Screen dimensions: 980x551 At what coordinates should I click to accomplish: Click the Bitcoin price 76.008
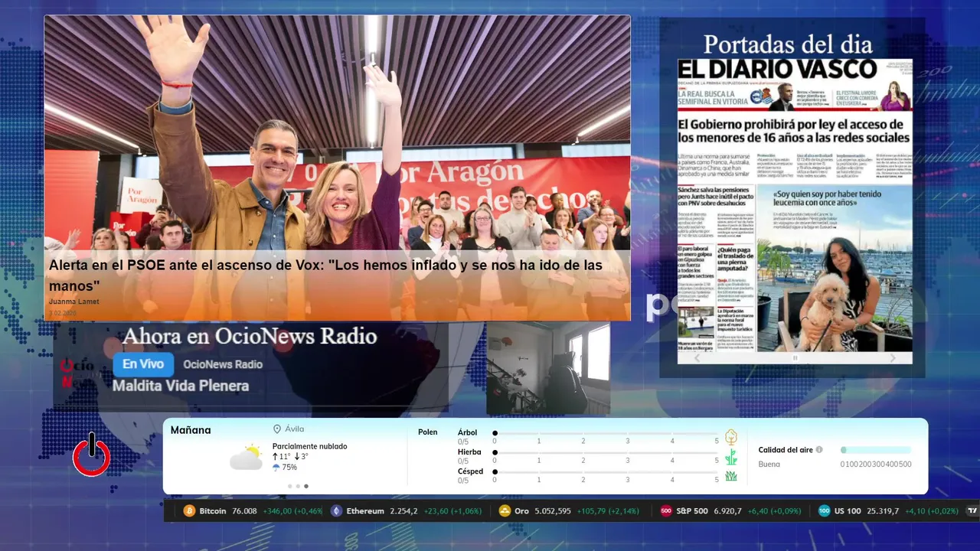(x=244, y=510)
